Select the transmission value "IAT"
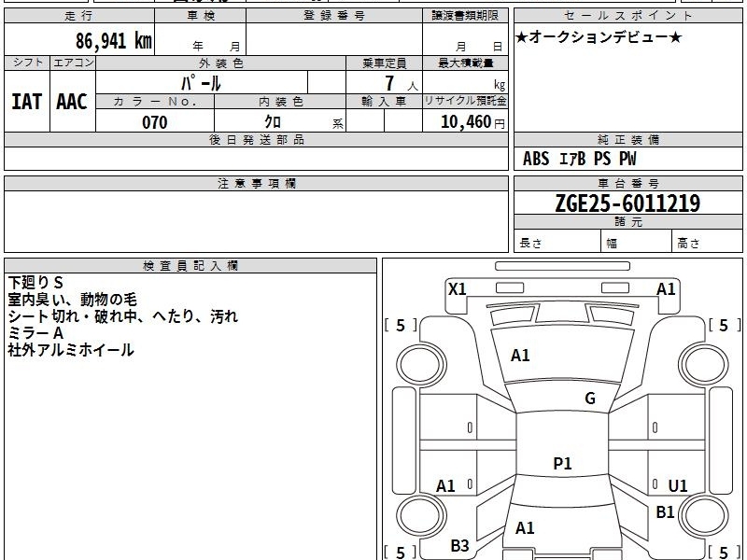This screenshot has width=747, height=560. [27, 102]
